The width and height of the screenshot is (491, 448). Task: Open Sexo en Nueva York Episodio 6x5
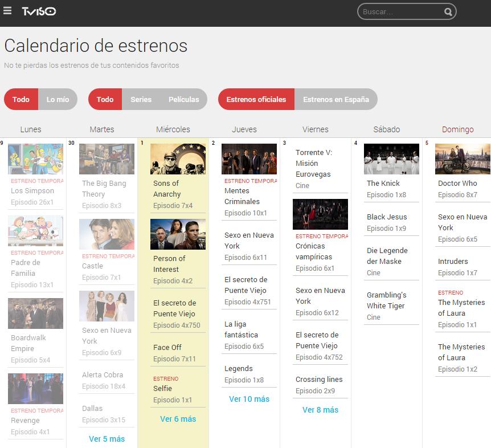(x=463, y=222)
